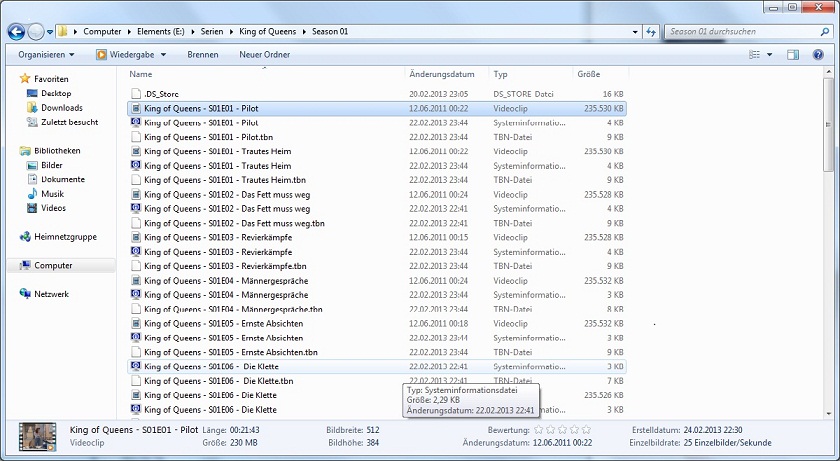Set rating with the fifth star
Viewport: 840px width, 461px height.
coord(586,429)
